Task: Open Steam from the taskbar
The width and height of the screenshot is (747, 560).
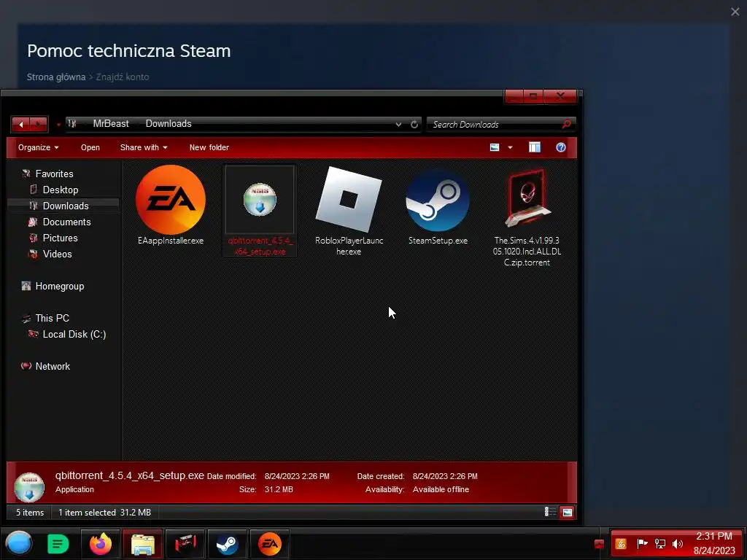Action: point(227,544)
